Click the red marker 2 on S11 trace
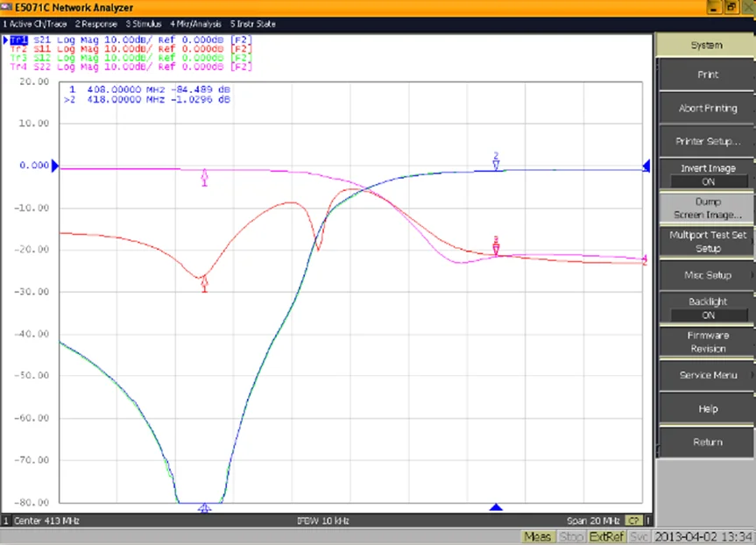 pyautogui.click(x=496, y=248)
